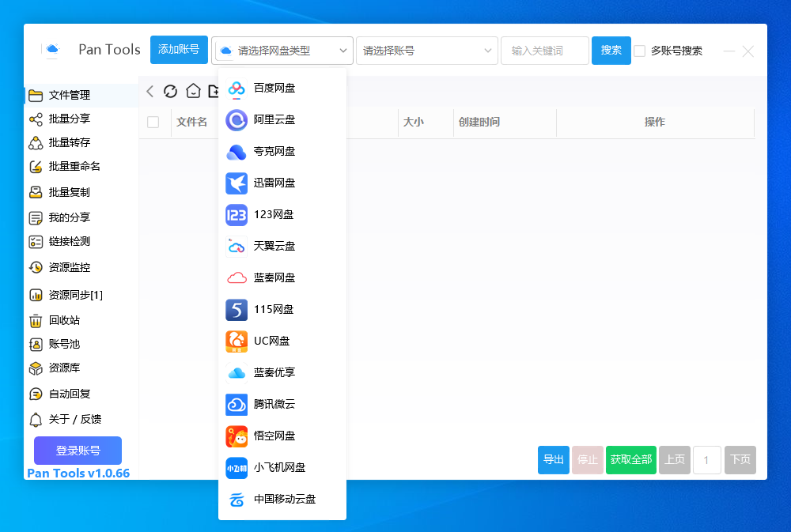Click the refresh icon in file toolbar
The width and height of the screenshot is (791, 532).
click(170, 91)
